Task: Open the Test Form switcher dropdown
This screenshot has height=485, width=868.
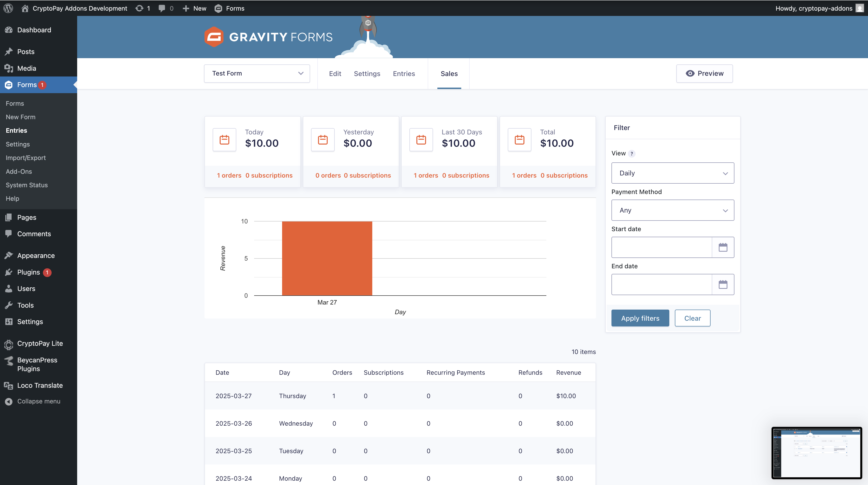Action: click(x=257, y=74)
